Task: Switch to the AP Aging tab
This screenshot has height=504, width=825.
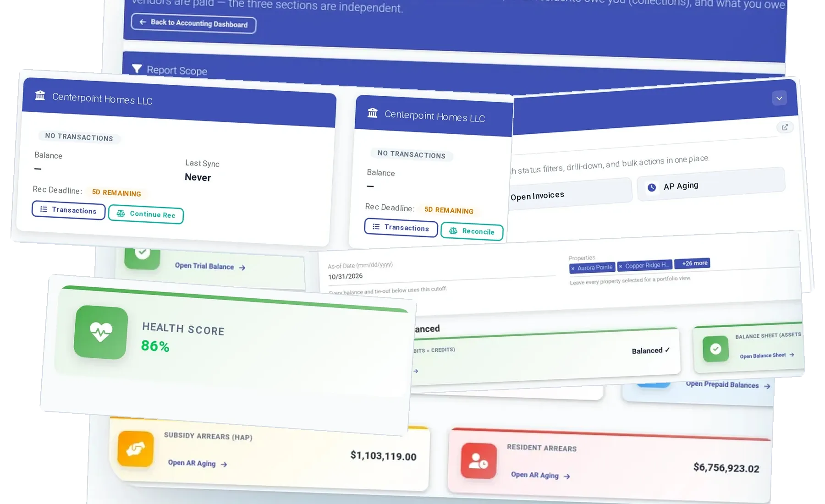Action: pos(711,185)
